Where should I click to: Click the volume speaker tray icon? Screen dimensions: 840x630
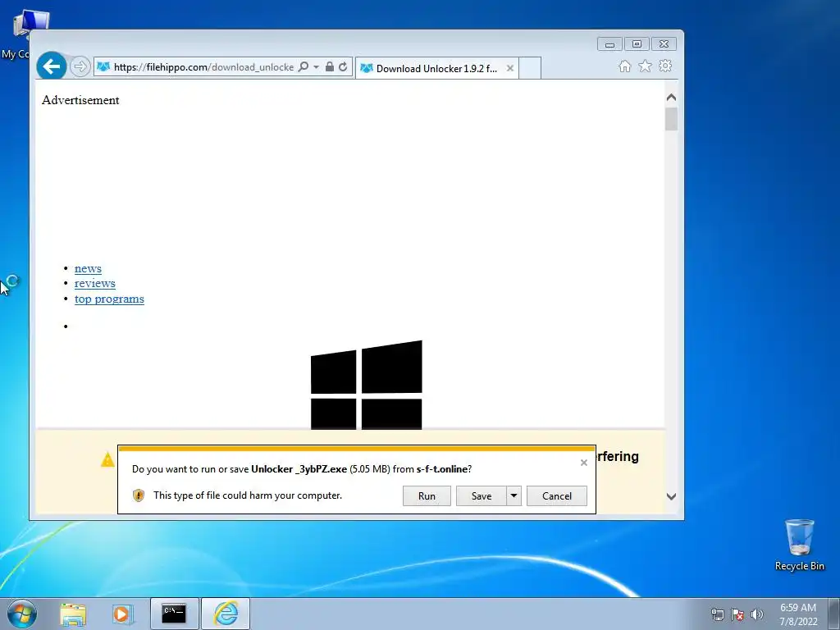click(x=757, y=614)
